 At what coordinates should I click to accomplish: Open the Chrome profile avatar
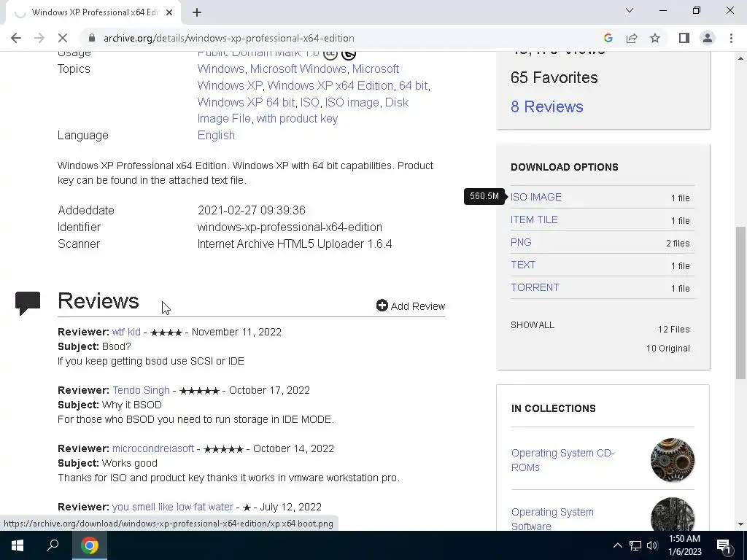tap(708, 38)
